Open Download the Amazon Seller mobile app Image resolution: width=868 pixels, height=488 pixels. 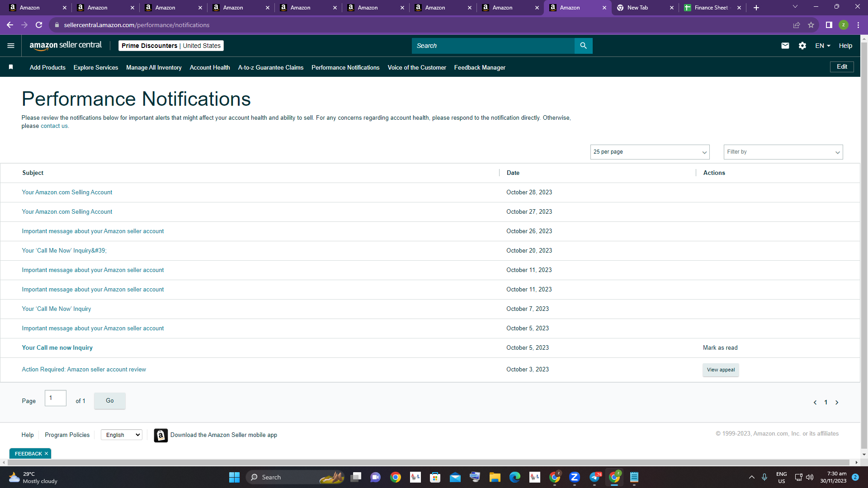click(224, 435)
